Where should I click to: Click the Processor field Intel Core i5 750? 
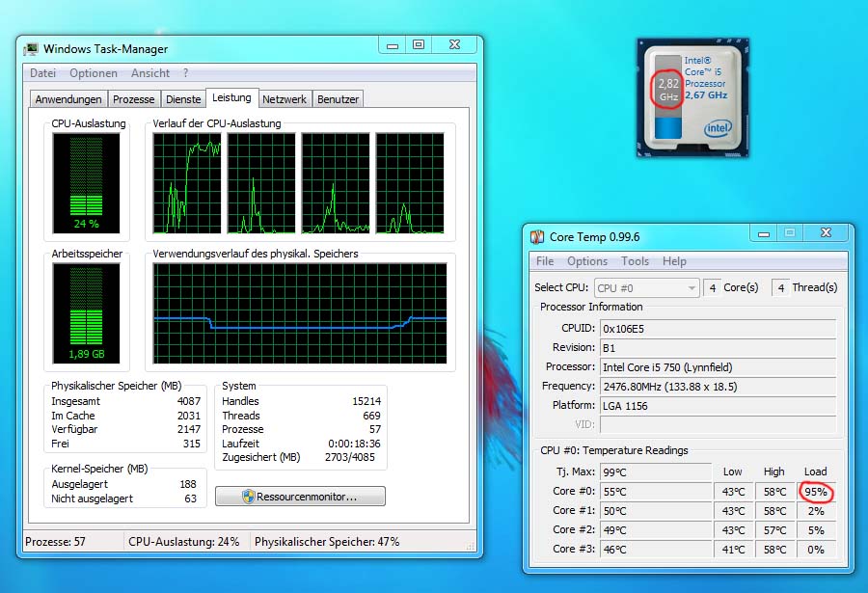pos(718,367)
